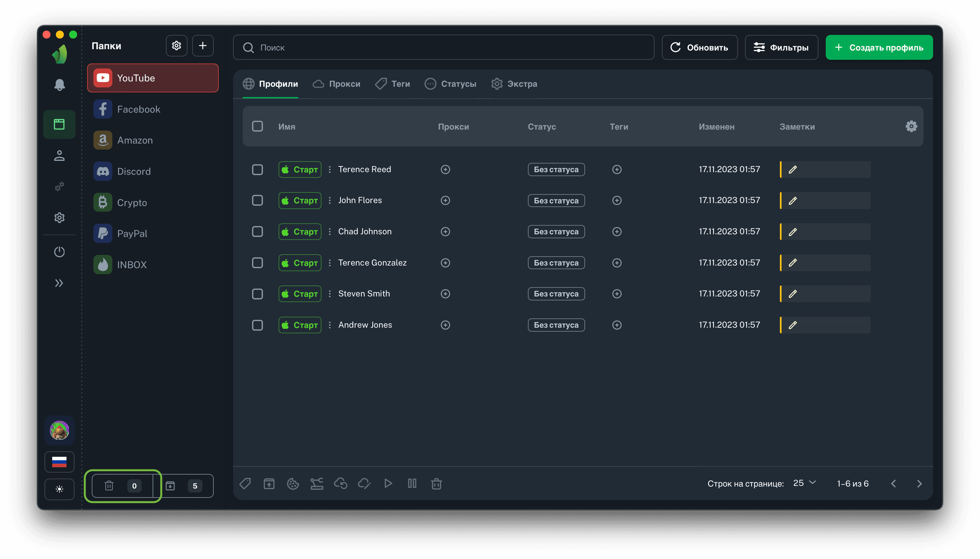Add a proxy for Terence Reed
This screenshot has width=980, height=559.
(x=445, y=169)
